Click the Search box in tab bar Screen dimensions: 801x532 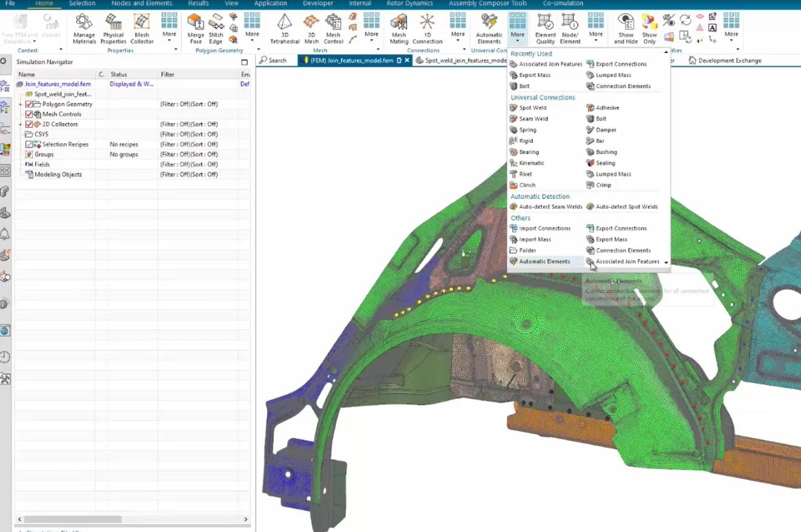pos(273,61)
